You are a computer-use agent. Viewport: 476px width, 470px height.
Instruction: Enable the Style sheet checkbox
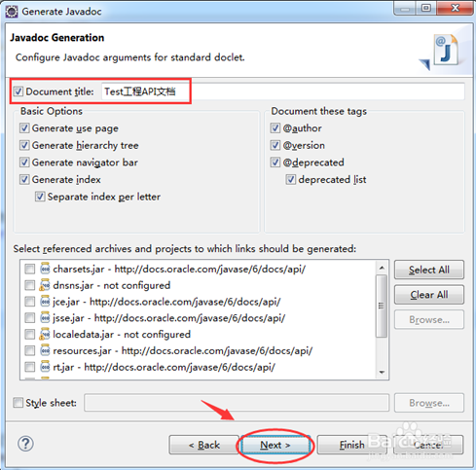point(18,403)
